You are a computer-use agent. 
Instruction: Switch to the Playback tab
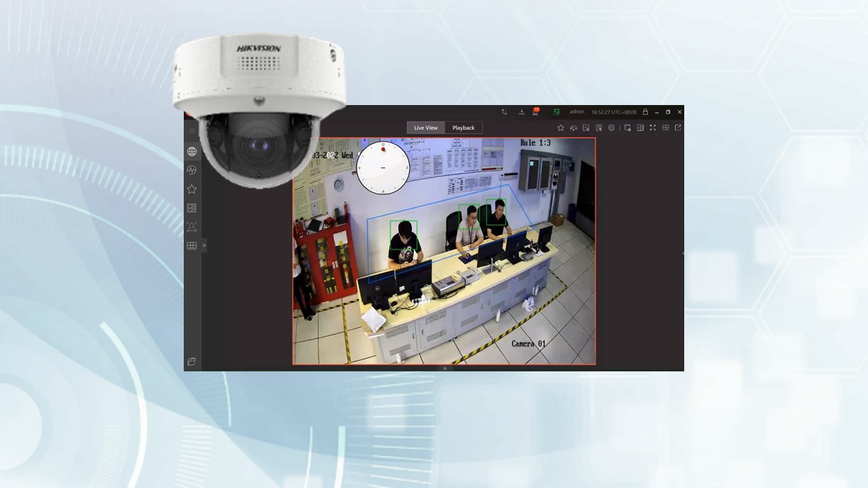click(464, 127)
